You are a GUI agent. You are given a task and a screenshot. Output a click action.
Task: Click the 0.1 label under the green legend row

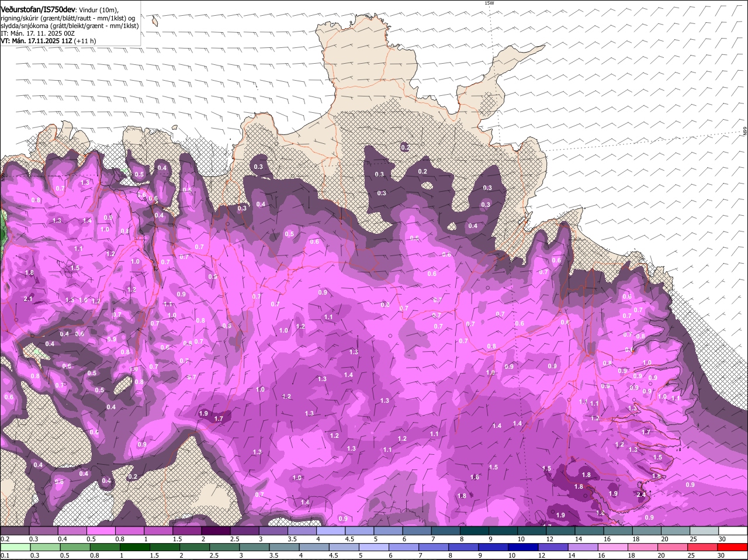click(5, 555)
